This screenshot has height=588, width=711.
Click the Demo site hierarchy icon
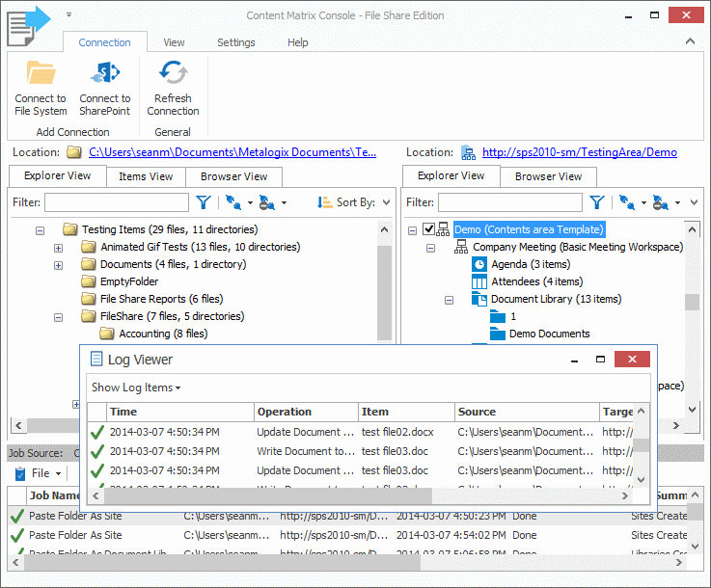pyautogui.click(x=443, y=229)
